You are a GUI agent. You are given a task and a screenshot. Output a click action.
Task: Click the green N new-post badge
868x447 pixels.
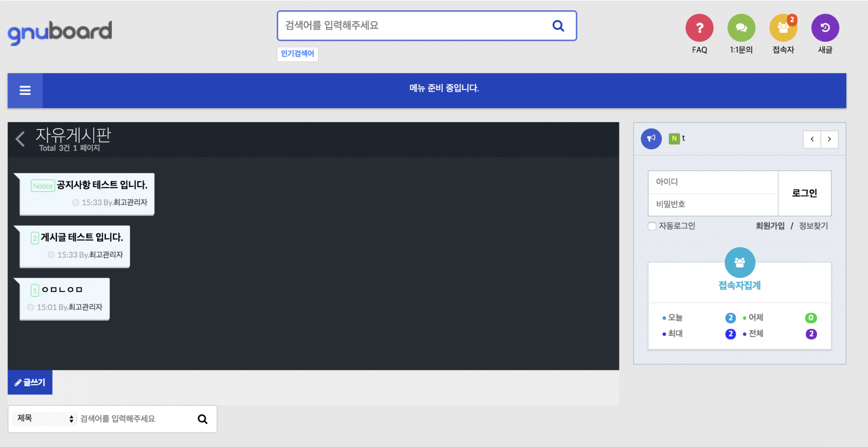[674, 138]
